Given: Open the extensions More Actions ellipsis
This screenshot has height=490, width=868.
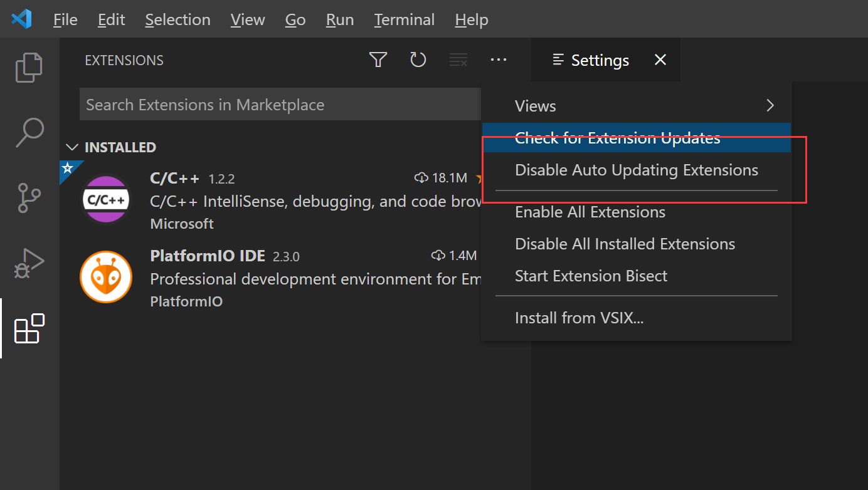Looking at the screenshot, I should pyautogui.click(x=499, y=60).
